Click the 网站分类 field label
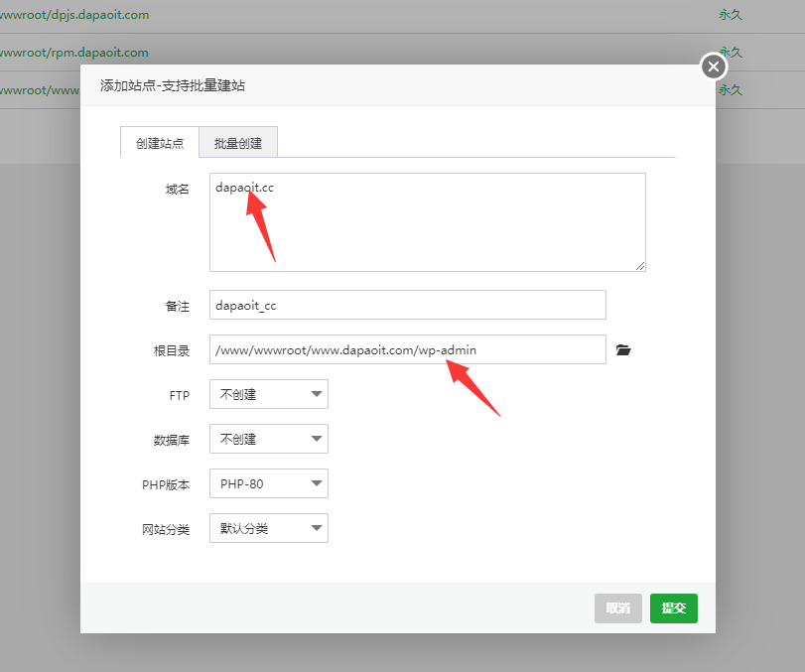The width and height of the screenshot is (805, 672). tap(166, 530)
